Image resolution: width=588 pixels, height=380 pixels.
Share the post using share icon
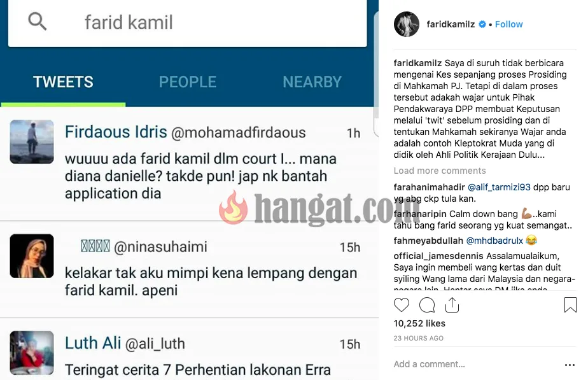tap(452, 305)
